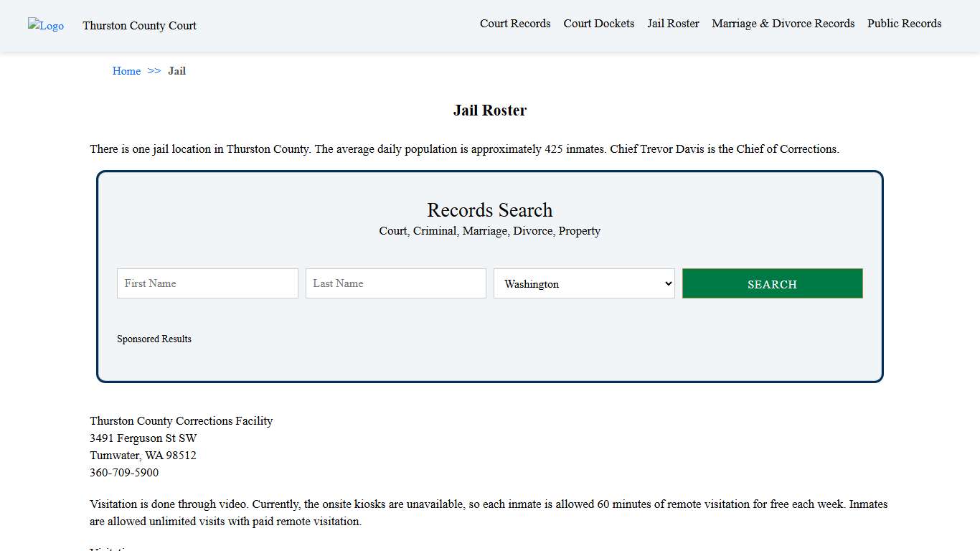Open the Jail Roster navigation item

click(672, 23)
